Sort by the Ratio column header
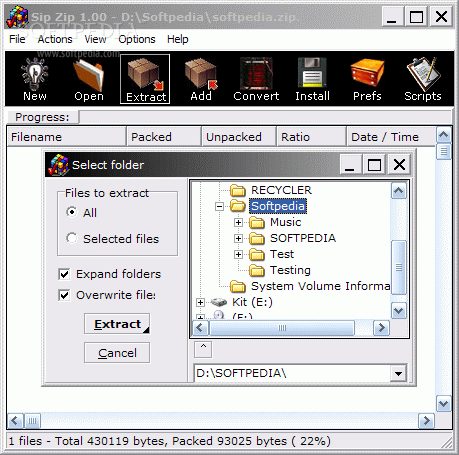The width and height of the screenshot is (459, 455). [x=311, y=137]
